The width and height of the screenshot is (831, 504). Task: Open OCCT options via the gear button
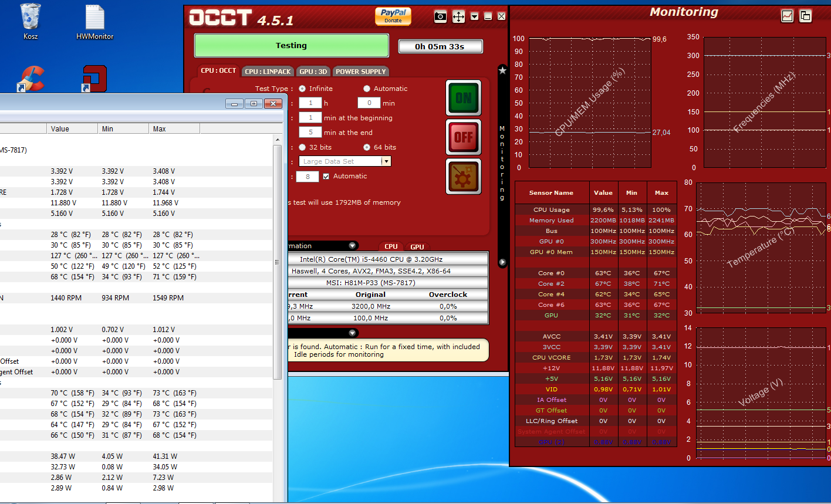464,176
